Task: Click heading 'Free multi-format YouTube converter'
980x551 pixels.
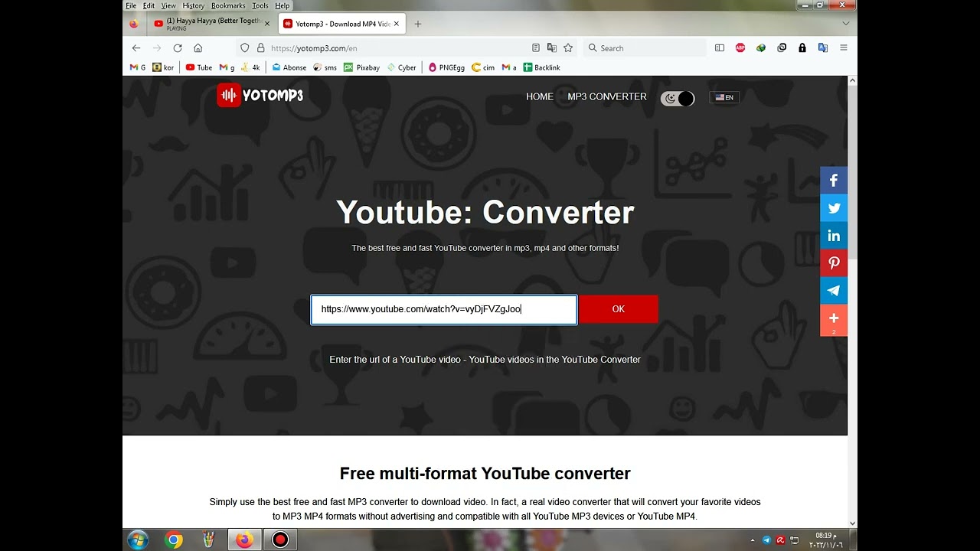Action: pos(485,473)
